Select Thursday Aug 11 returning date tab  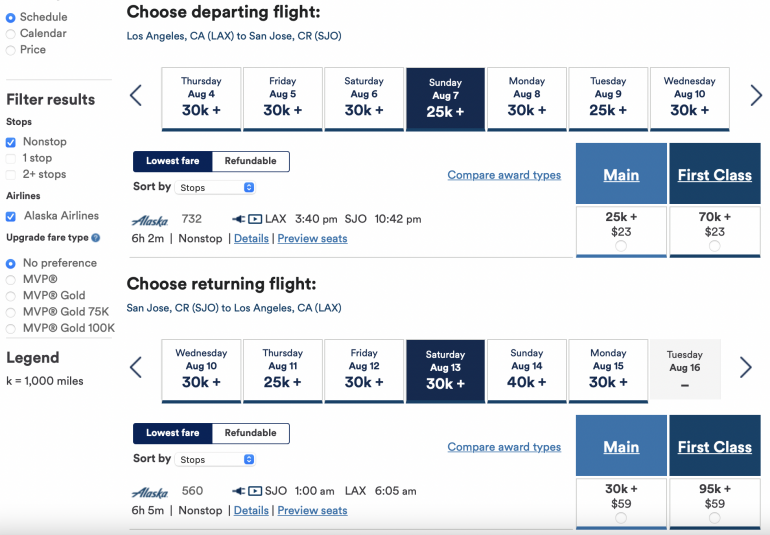(282, 370)
